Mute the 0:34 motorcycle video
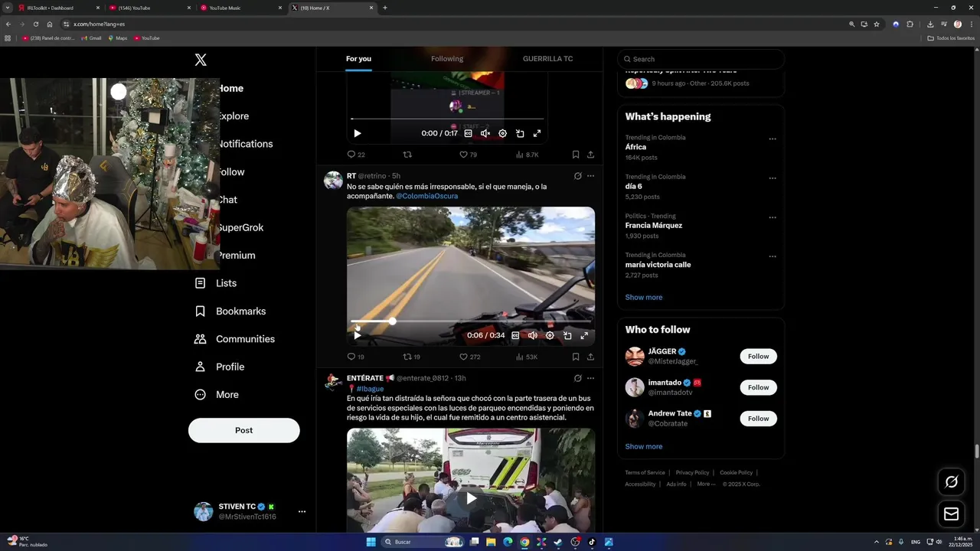 coord(533,335)
